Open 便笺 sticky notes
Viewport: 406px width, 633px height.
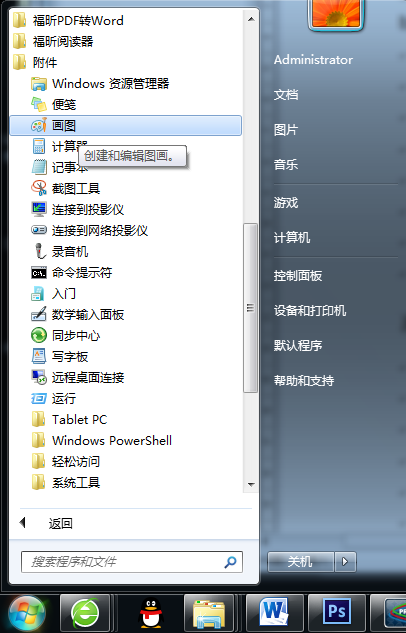pos(126,105)
